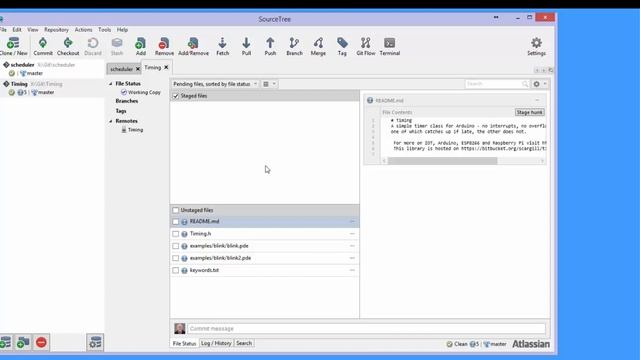Open options for README.md row
This screenshot has height=360, width=640.
click(x=352, y=222)
